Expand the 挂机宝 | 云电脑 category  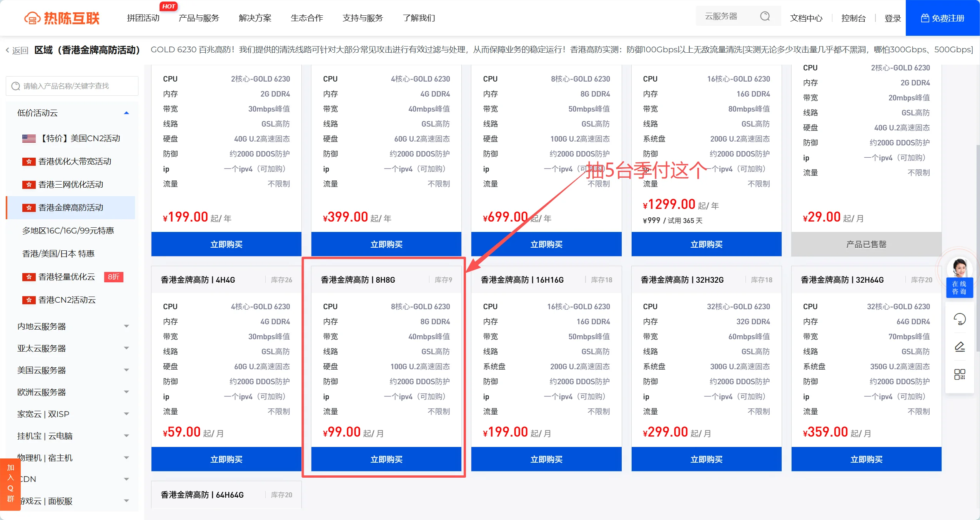(126, 436)
